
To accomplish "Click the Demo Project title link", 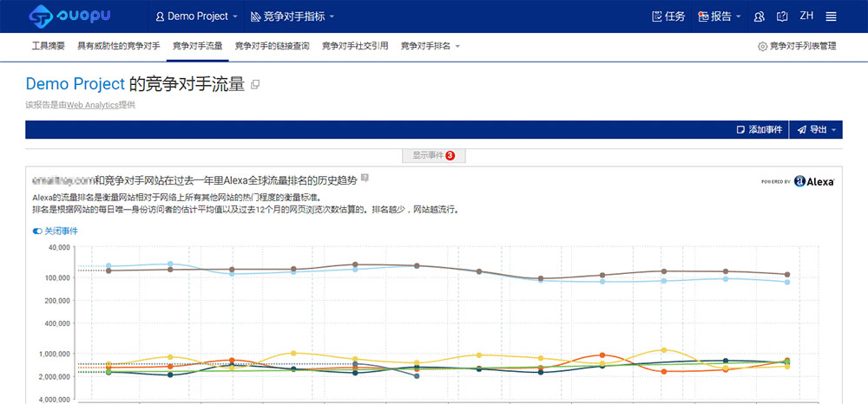I will pos(76,84).
